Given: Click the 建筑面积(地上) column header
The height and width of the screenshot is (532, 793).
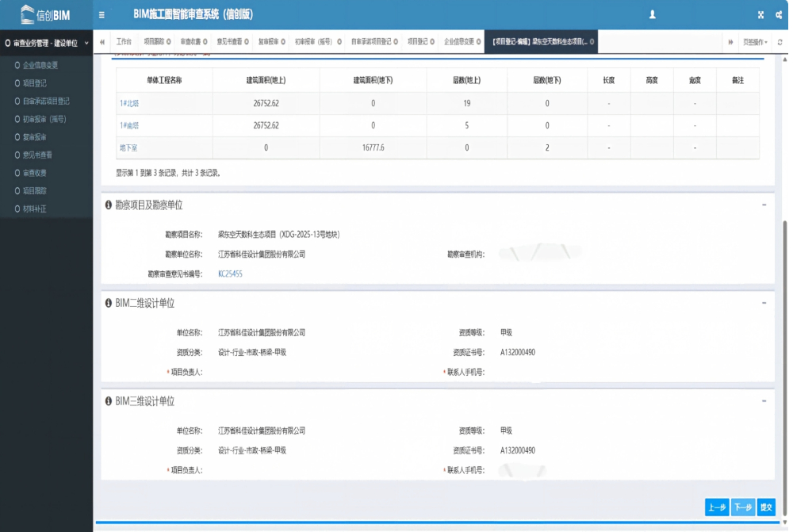Looking at the screenshot, I should [x=266, y=80].
